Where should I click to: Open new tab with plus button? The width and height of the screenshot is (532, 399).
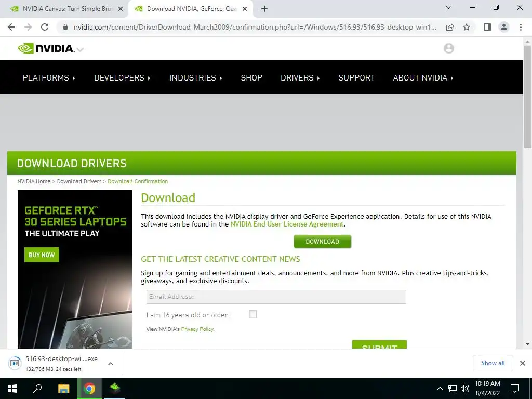pyautogui.click(x=264, y=9)
